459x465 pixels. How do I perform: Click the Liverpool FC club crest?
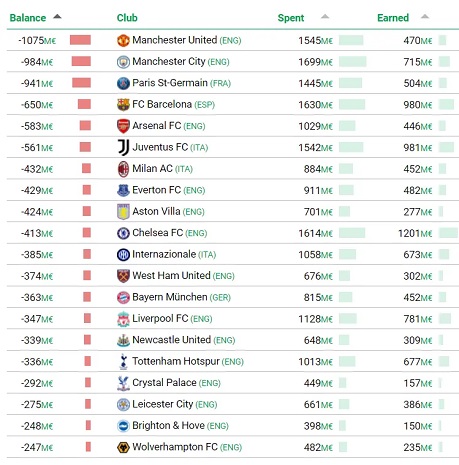pos(123,319)
